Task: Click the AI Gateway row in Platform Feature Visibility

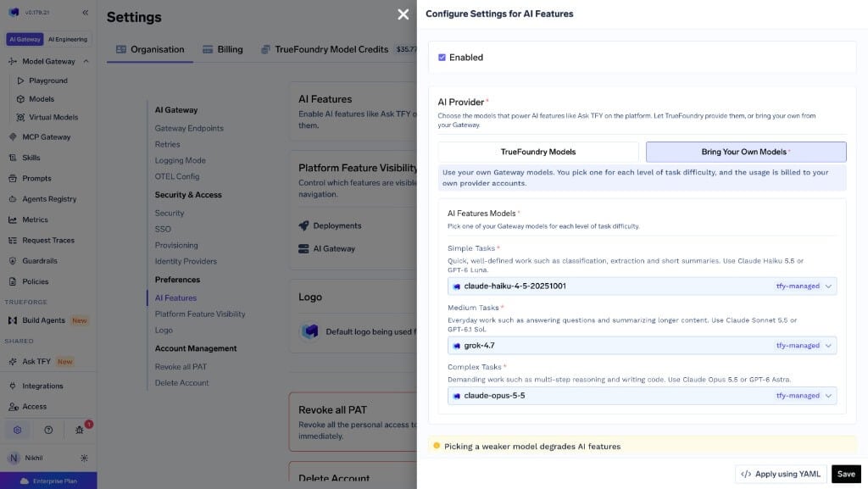Action: [326, 249]
